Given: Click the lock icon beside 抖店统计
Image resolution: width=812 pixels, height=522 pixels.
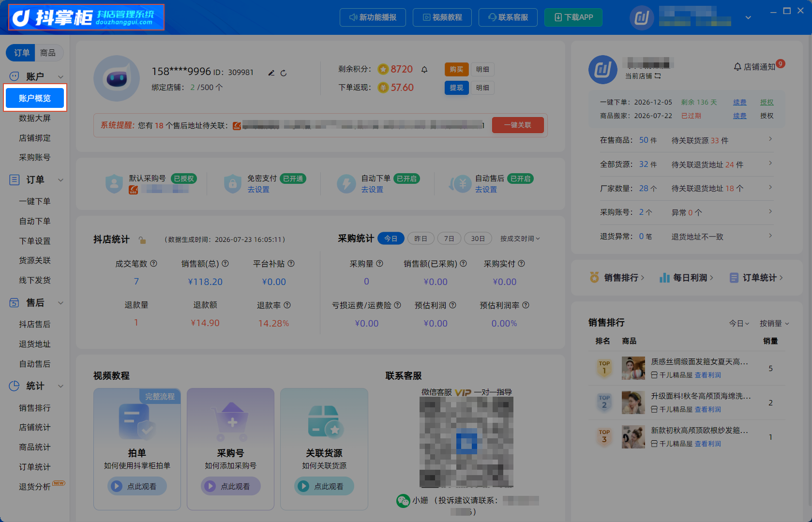Looking at the screenshot, I should tap(142, 240).
